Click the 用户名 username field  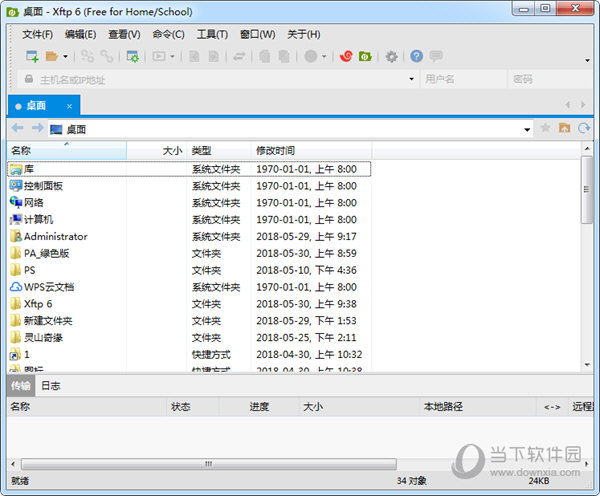pos(463,79)
